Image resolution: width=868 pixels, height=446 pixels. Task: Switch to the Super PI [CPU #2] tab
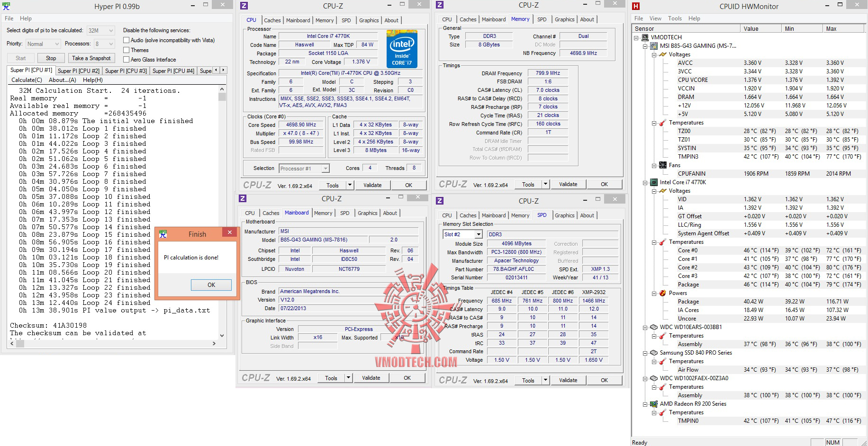coord(79,71)
